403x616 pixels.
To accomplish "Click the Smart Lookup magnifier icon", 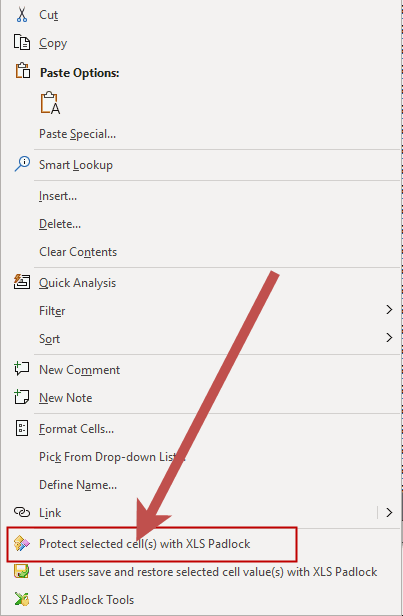I will [22, 164].
